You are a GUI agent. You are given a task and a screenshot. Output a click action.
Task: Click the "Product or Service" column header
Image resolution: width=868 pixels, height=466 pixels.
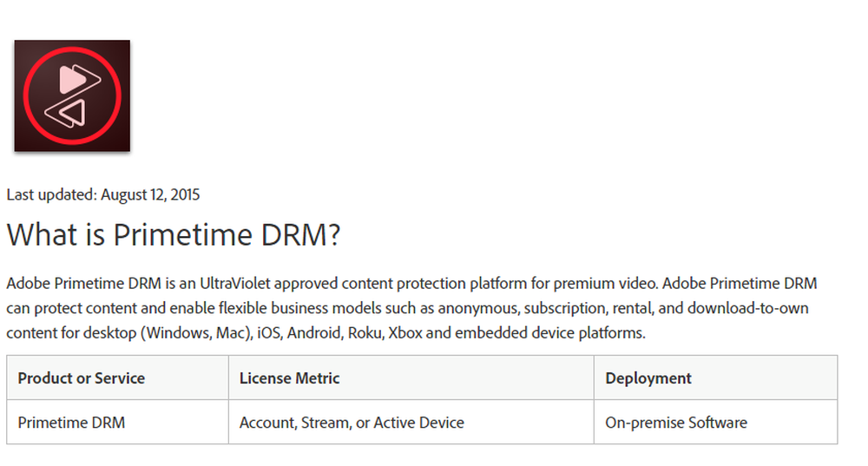pos(117,377)
